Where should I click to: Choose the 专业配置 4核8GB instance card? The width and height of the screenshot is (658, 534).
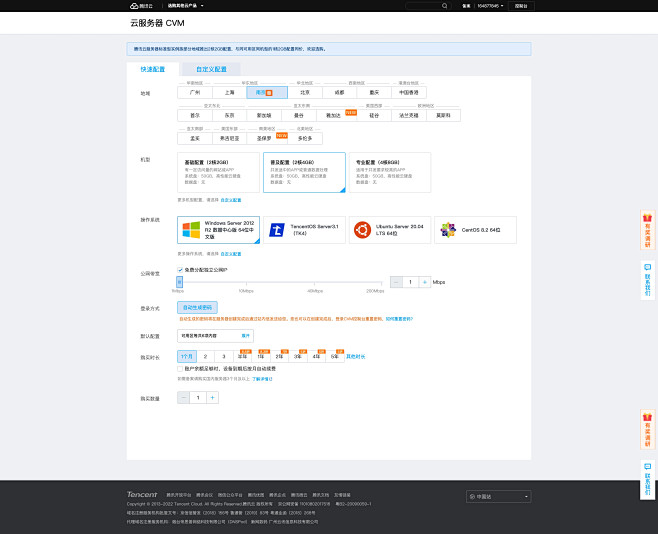[x=390, y=172]
